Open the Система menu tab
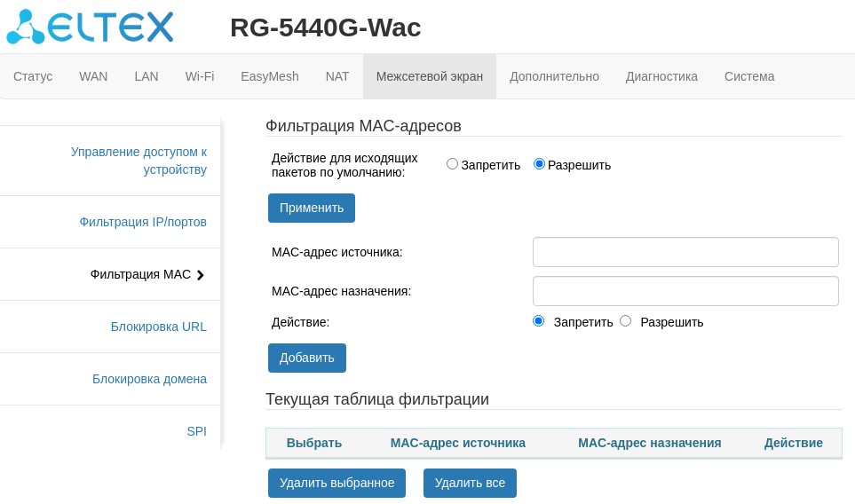This screenshot has height=504, width=855. (x=749, y=76)
